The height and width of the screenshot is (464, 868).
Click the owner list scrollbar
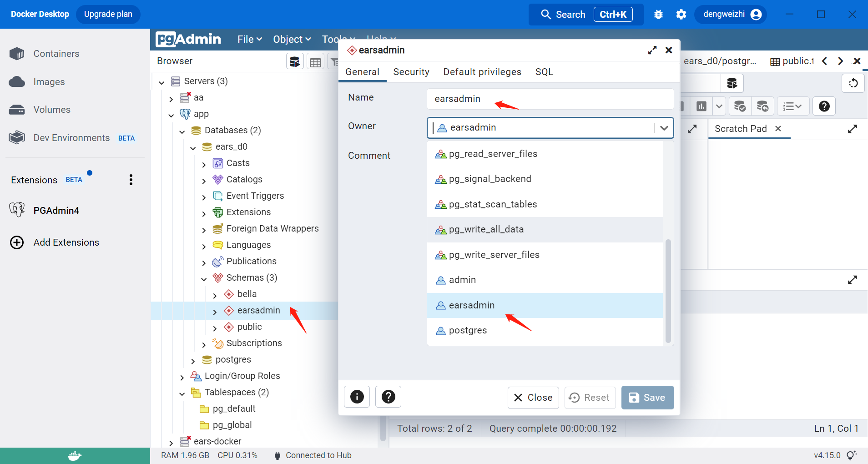pyautogui.click(x=668, y=291)
